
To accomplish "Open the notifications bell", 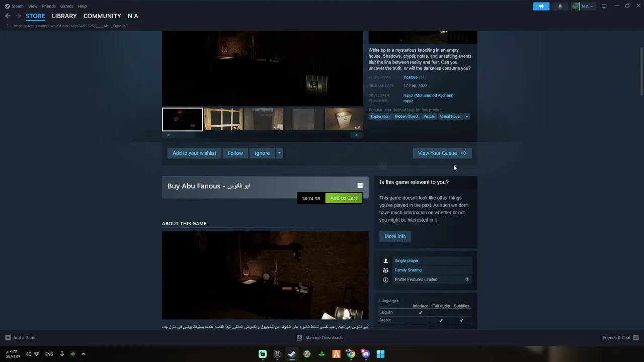I will pyautogui.click(x=560, y=6).
